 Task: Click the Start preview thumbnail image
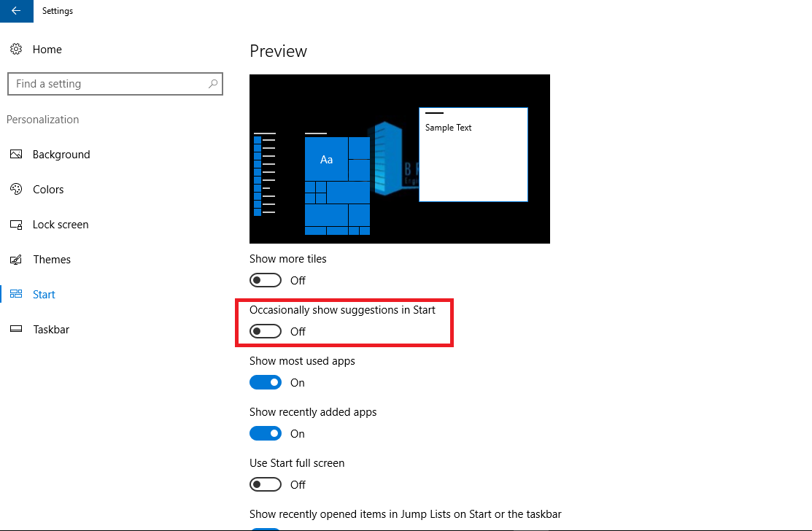click(399, 159)
